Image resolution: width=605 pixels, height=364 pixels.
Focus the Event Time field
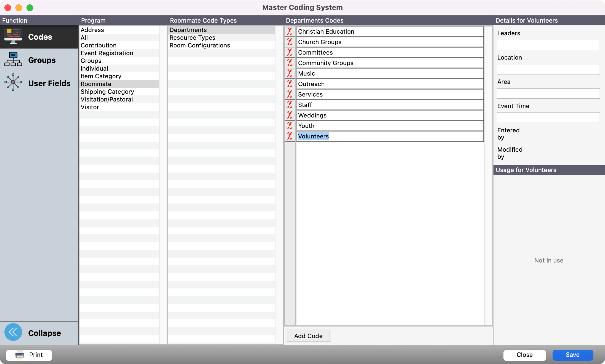548,118
